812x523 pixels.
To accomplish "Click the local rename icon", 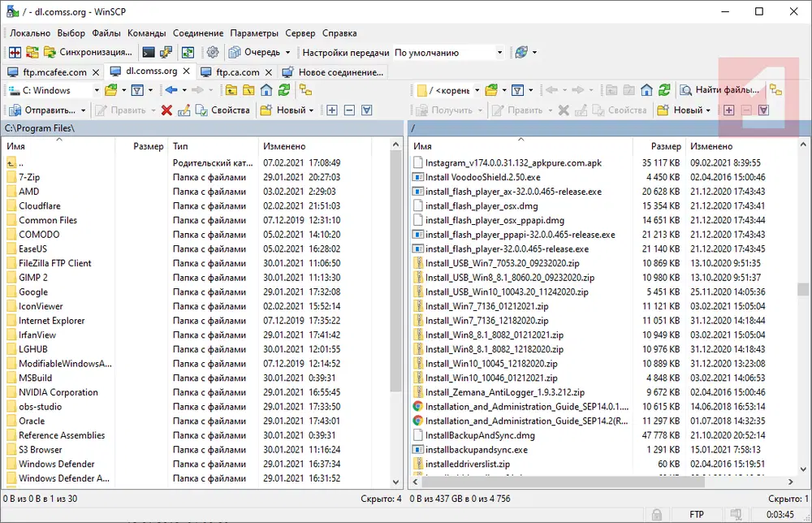I will [184, 110].
